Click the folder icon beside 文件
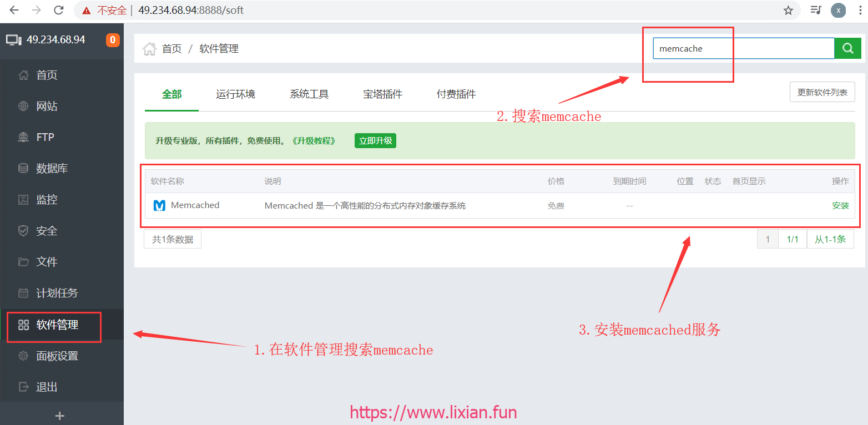 (x=23, y=262)
